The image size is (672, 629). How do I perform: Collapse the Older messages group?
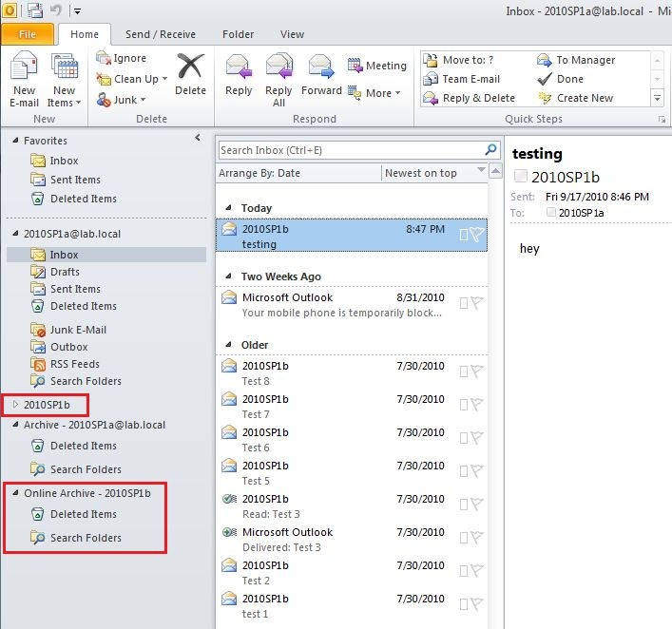click(x=229, y=345)
